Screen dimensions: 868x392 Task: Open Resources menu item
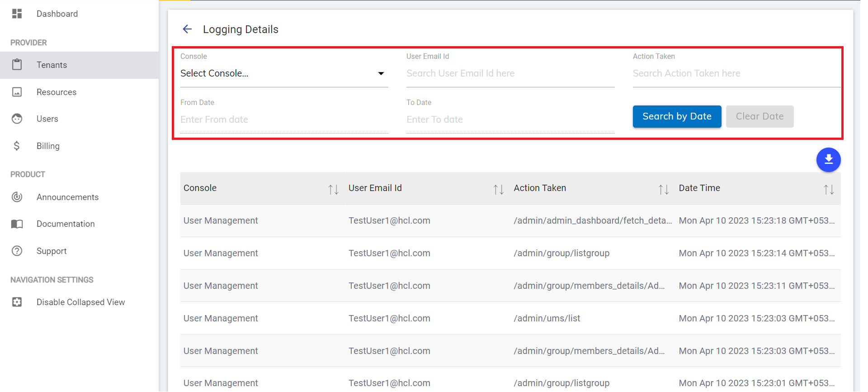[x=79, y=92]
